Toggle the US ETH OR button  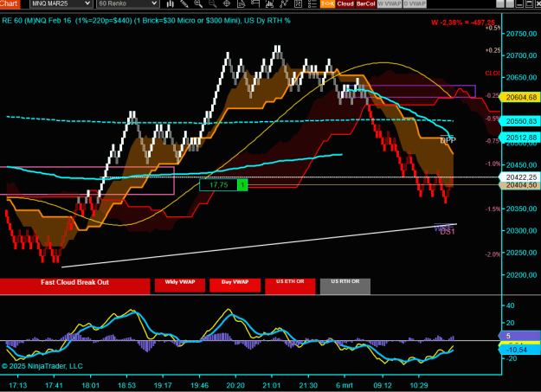[290, 286]
